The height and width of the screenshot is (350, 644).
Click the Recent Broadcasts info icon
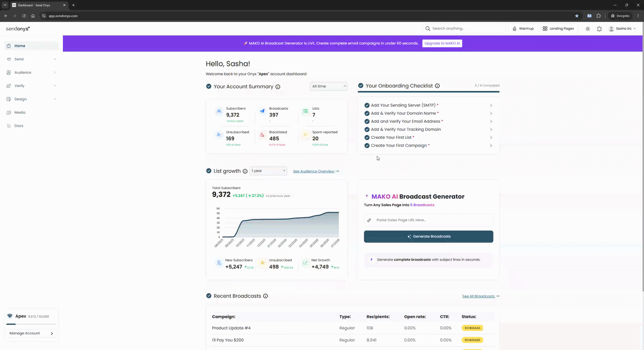[265, 296]
